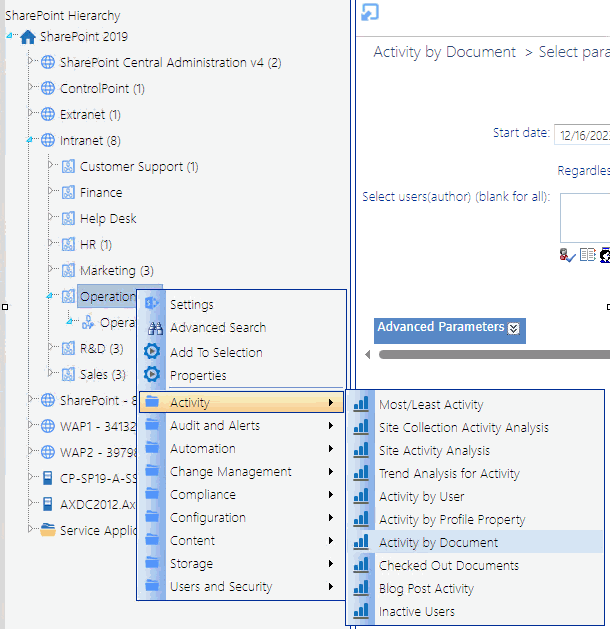Image resolution: width=610 pixels, height=629 pixels.
Task: Choose Activity by Profile Property
Action: pos(476,519)
